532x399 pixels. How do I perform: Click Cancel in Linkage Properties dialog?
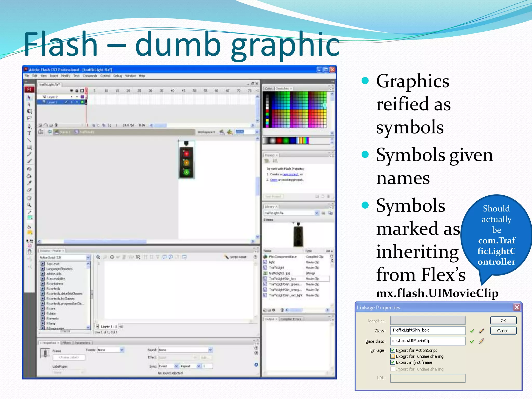pos(503,331)
